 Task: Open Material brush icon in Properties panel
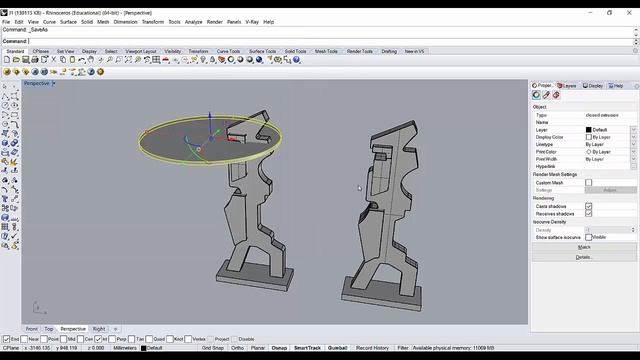tap(546, 95)
